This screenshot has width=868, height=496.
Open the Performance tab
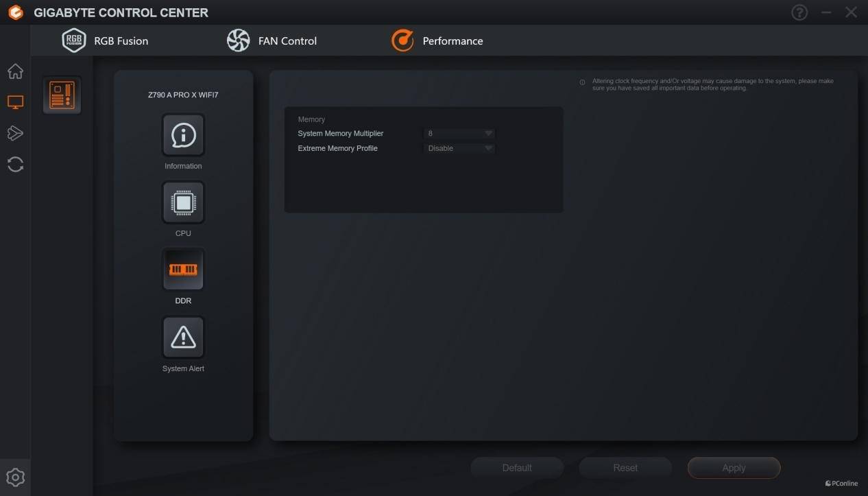point(437,41)
